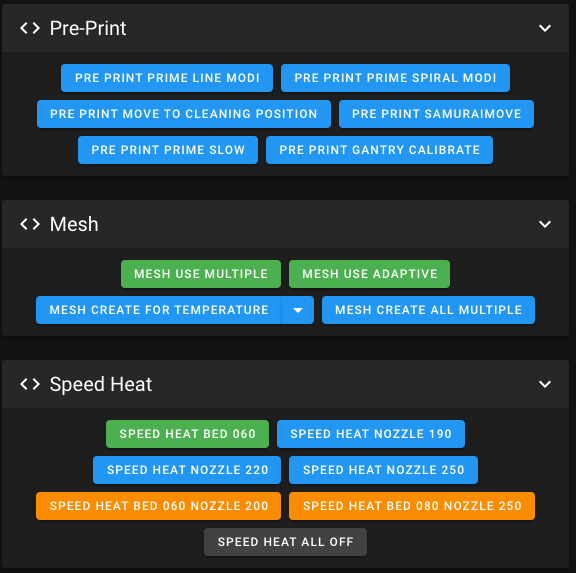The width and height of the screenshot is (576, 573).
Task: Collapse the Mesh panel using its chevron
Action: (545, 224)
